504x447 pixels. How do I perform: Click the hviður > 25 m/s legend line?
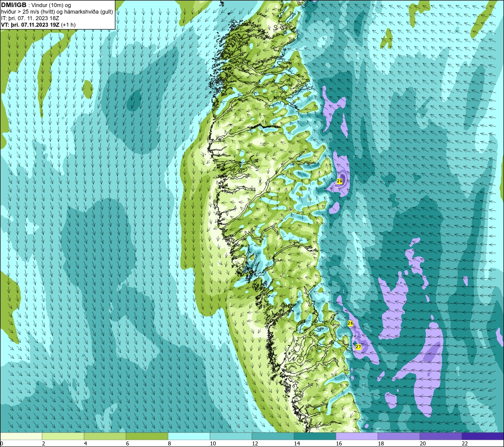click(x=57, y=12)
